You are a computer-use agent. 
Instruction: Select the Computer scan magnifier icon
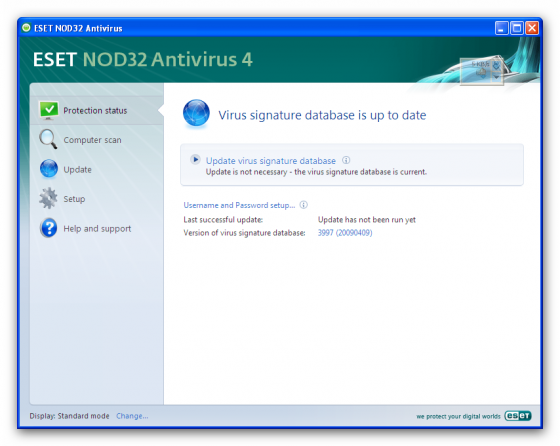(x=48, y=139)
